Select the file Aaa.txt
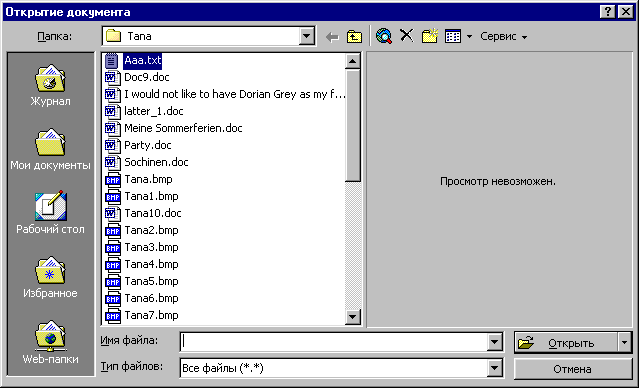This screenshot has height=388, width=639. (143, 60)
